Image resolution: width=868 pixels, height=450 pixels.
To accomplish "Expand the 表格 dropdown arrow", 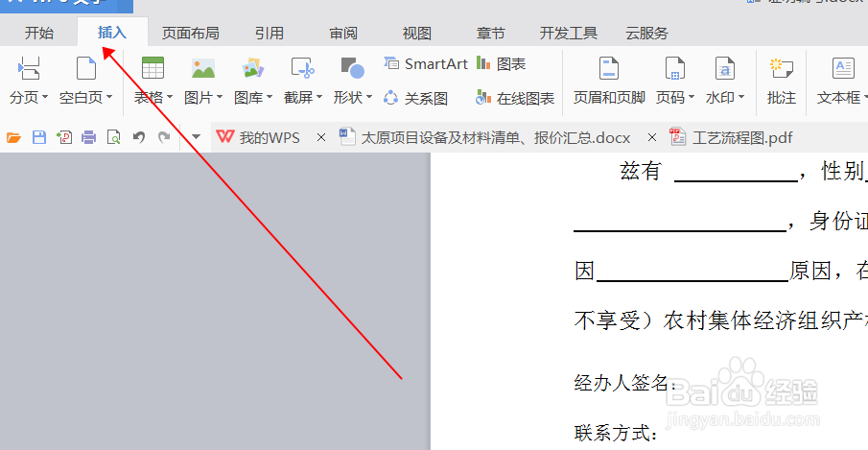I will pyautogui.click(x=170, y=97).
